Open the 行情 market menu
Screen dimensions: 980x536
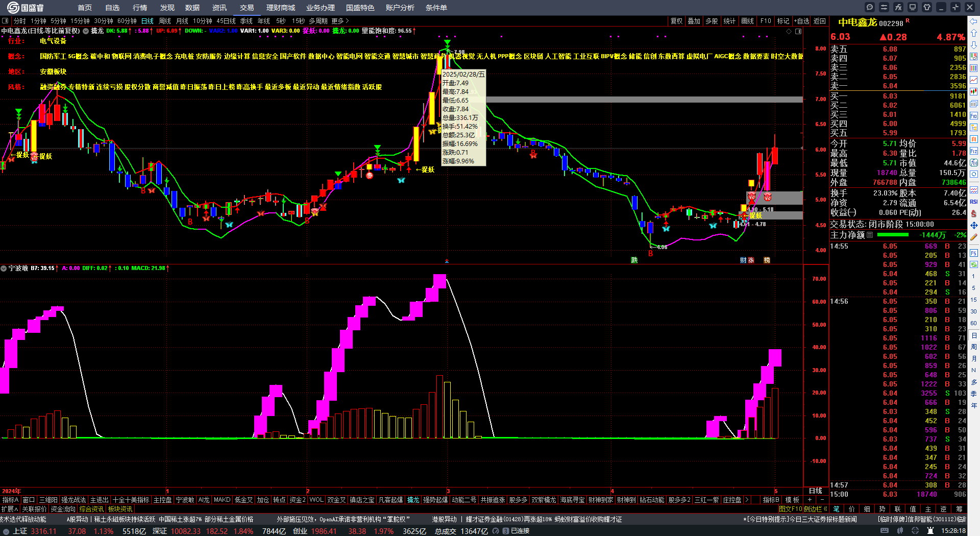(140, 8)
